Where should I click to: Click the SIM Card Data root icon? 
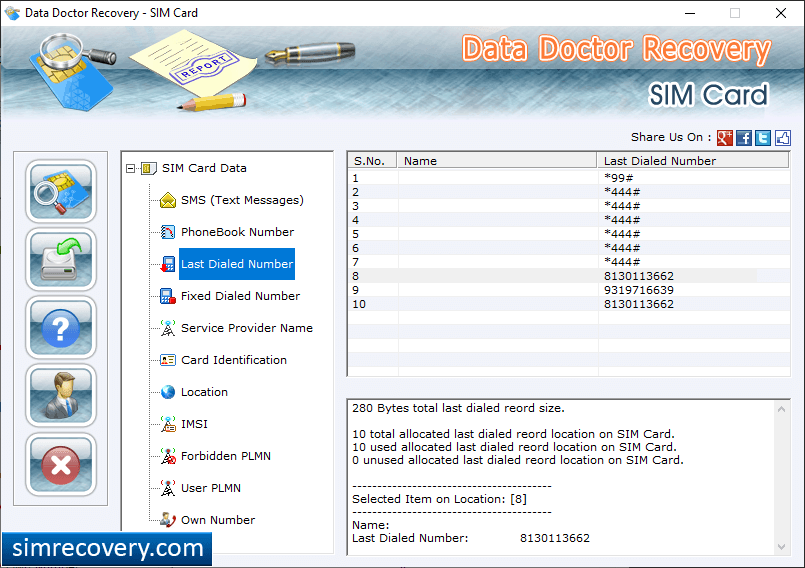(x=148, y=168)
